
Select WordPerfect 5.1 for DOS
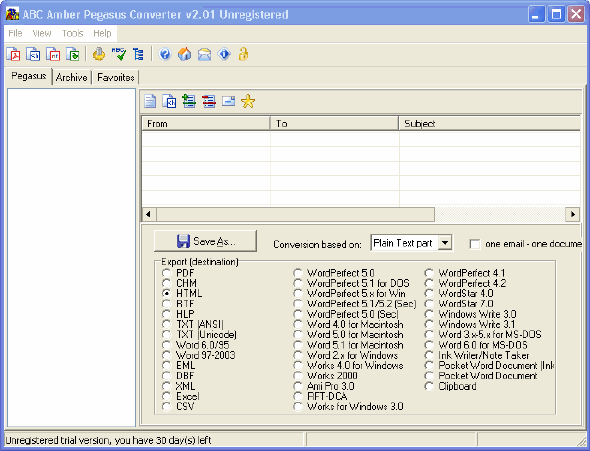tap(298, 283)
